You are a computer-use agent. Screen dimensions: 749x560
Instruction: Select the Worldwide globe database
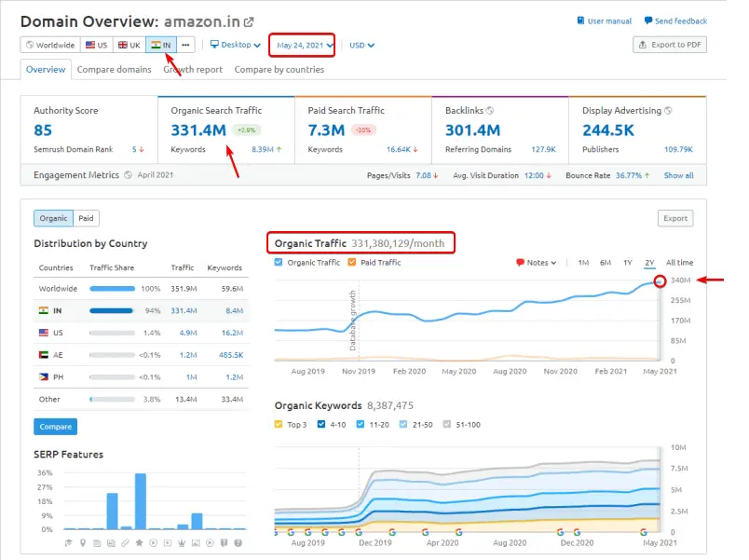pyautogui.click(x=50, y=45)
